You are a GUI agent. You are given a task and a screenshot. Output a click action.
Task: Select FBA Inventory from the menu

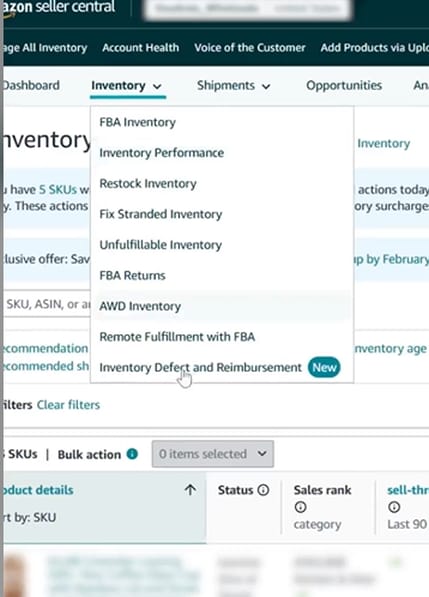click(x=137, y=122)
